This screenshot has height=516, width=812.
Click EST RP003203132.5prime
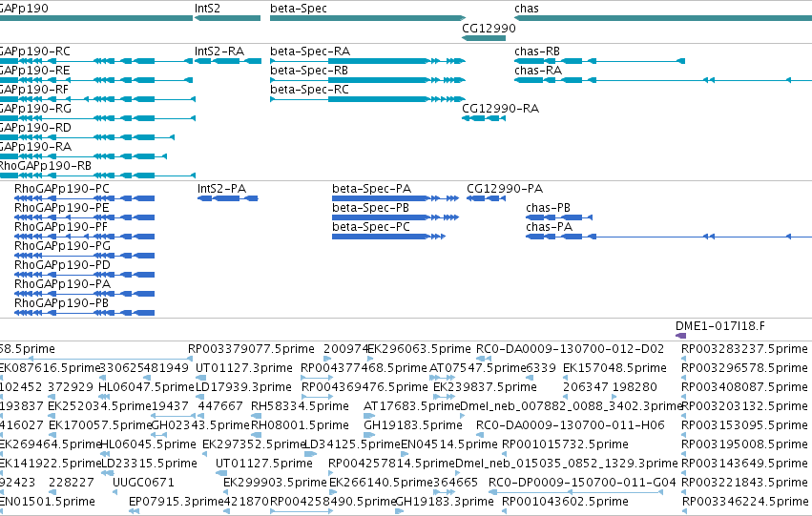coord(744,407)
